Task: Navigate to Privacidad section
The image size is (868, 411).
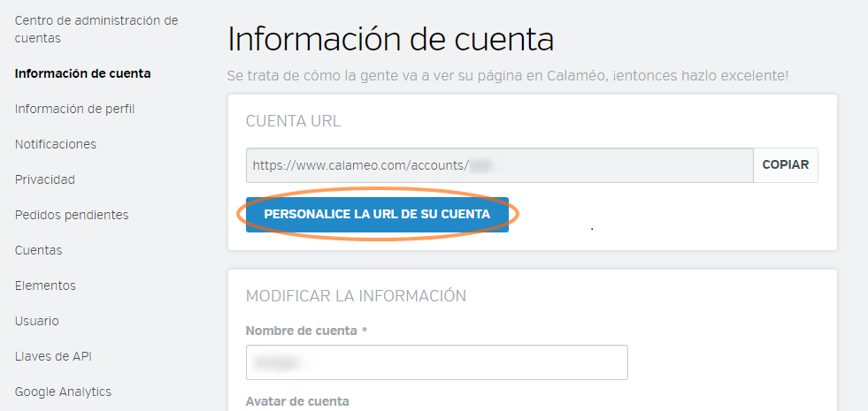Action: 44,179
